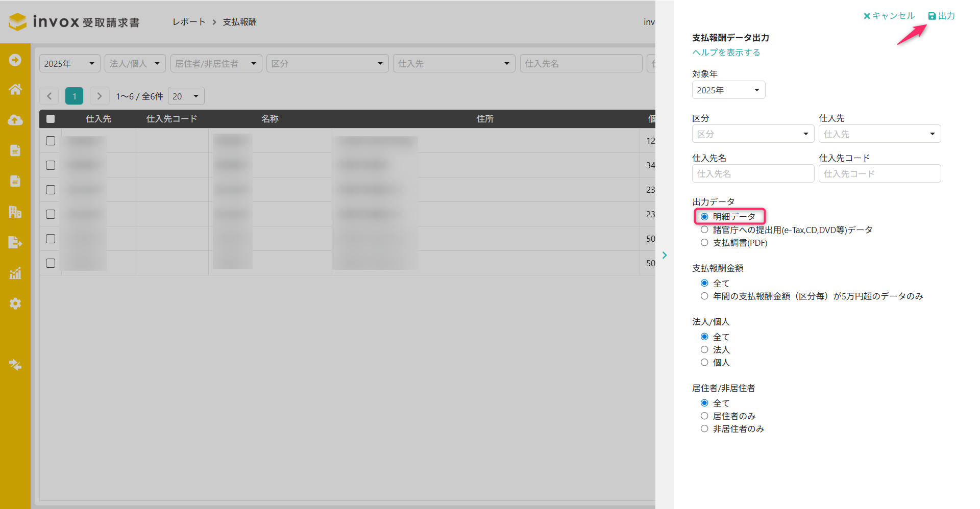Click the building icon in sidebar

tap(15, 212)
